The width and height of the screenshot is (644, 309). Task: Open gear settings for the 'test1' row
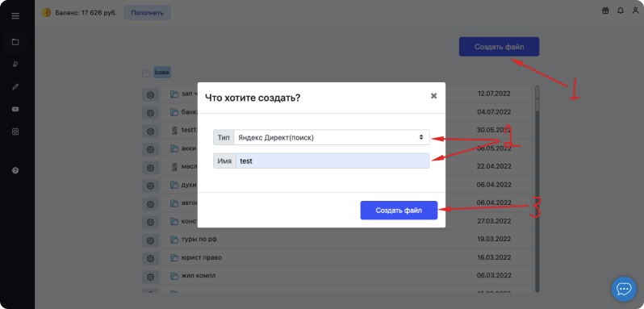[x=150, y=132]
